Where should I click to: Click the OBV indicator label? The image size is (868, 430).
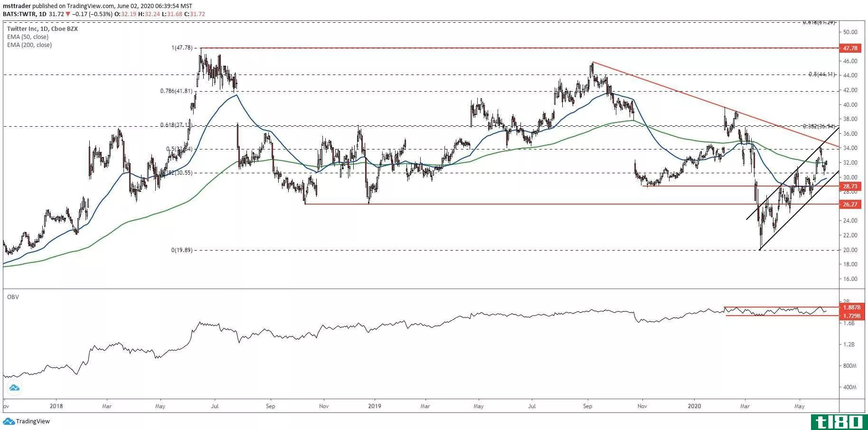point(13,297)
